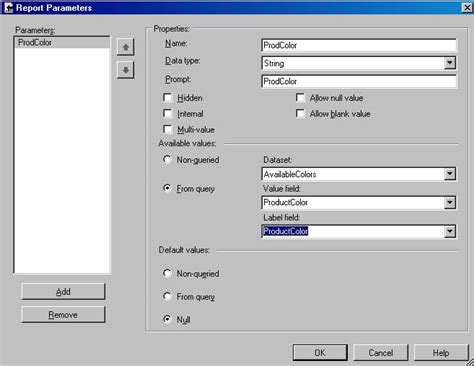Viewport: 474px width, 366px height.
Task: Click the Report Parameters title bar icon
Action: click(8, 7)
